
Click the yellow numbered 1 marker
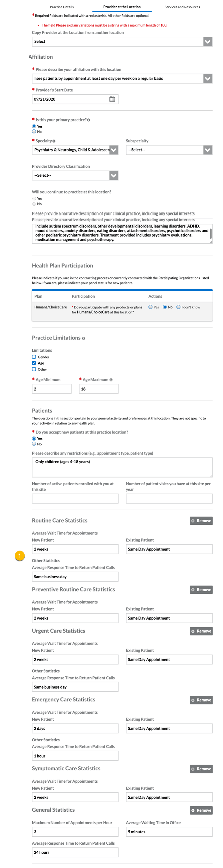(20, 556)
